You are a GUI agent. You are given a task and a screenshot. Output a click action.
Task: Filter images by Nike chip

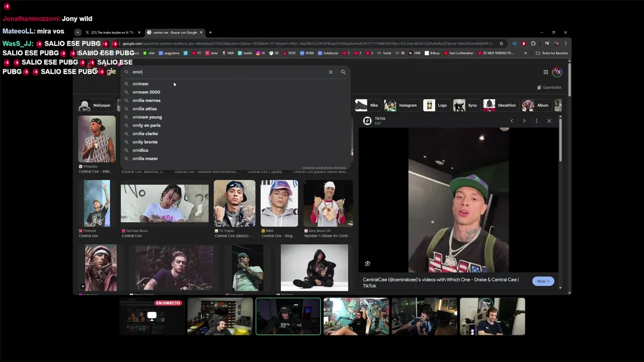[x=367, y=106]
